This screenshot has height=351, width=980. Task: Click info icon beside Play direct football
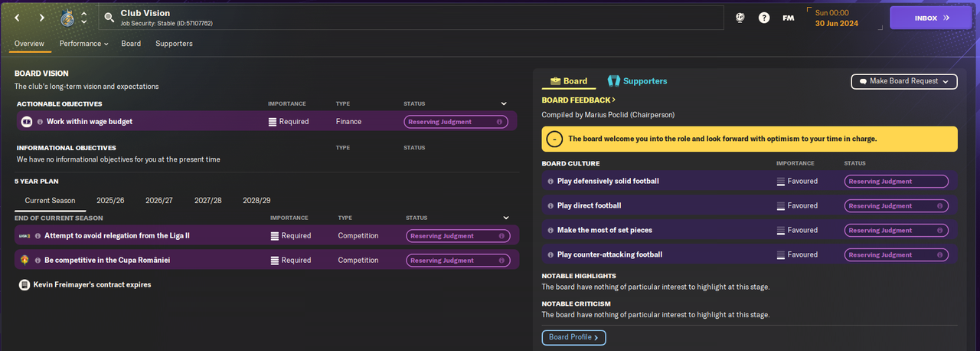tap(550, 206)
